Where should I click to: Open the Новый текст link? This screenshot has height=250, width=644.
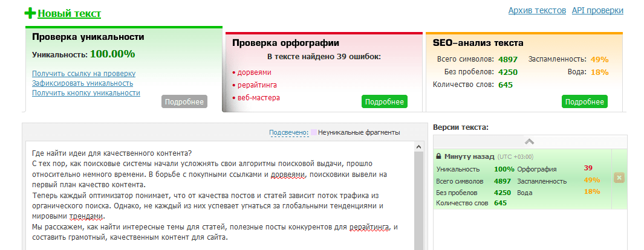click(69, 14)
